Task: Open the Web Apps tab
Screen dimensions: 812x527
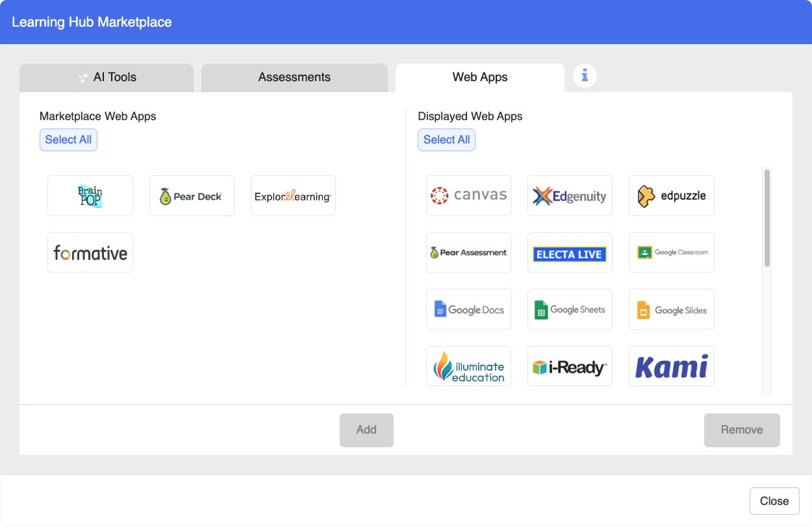Action: pos(480,77)
